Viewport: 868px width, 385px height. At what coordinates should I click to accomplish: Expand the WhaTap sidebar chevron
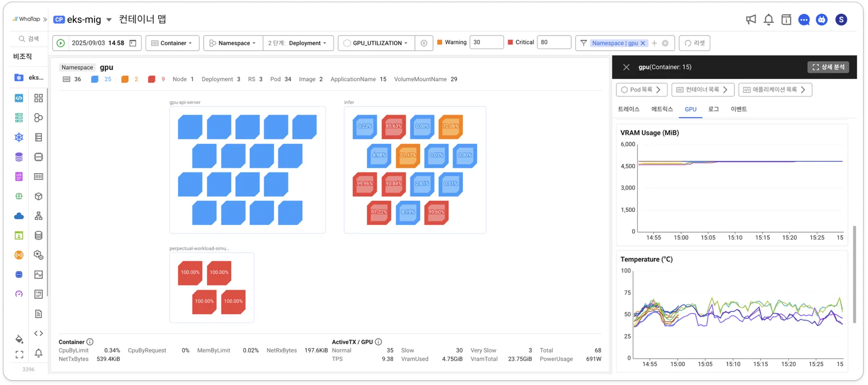click(45, 19)
